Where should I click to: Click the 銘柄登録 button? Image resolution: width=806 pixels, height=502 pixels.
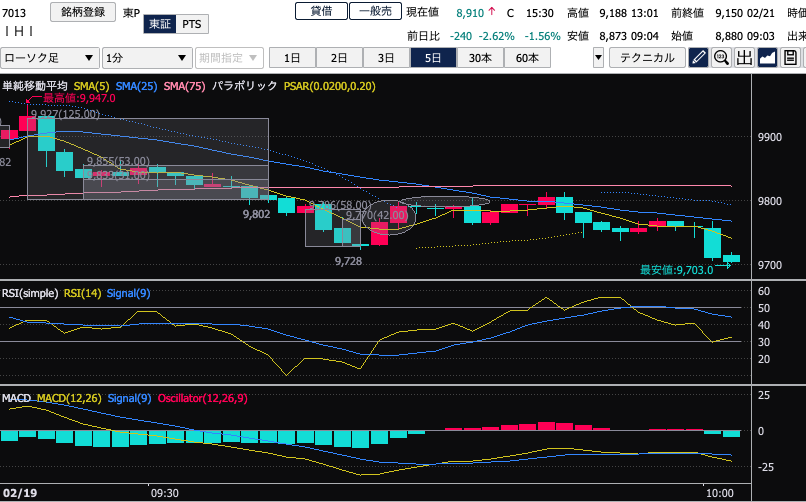83,12
